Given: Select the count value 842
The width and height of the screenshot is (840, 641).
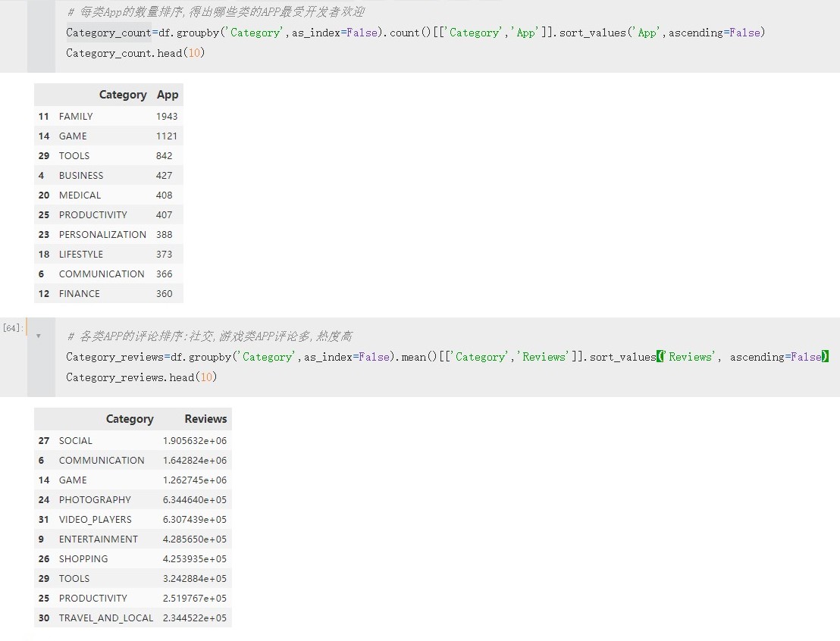Looking at the screenshot, I should coord(164,156).
